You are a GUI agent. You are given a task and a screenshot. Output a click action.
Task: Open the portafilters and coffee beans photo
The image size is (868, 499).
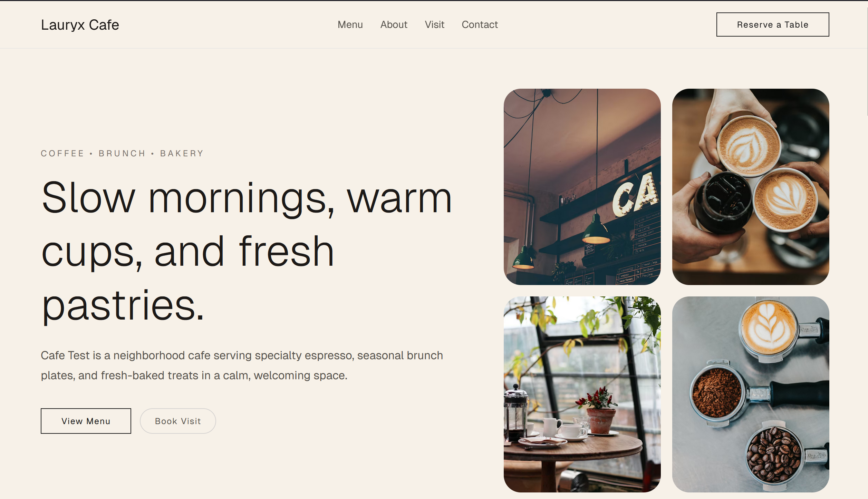click(x=751, y=394)
